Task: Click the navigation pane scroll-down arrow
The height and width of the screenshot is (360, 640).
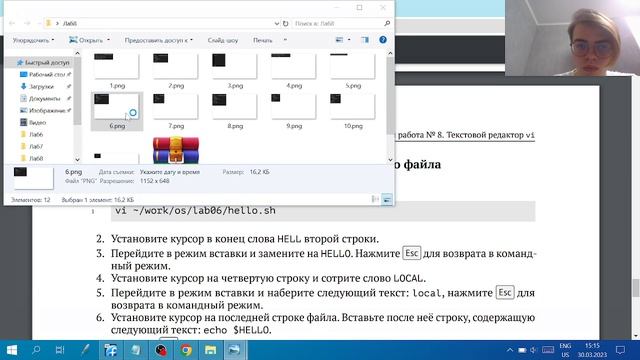Action: (77, 160)
